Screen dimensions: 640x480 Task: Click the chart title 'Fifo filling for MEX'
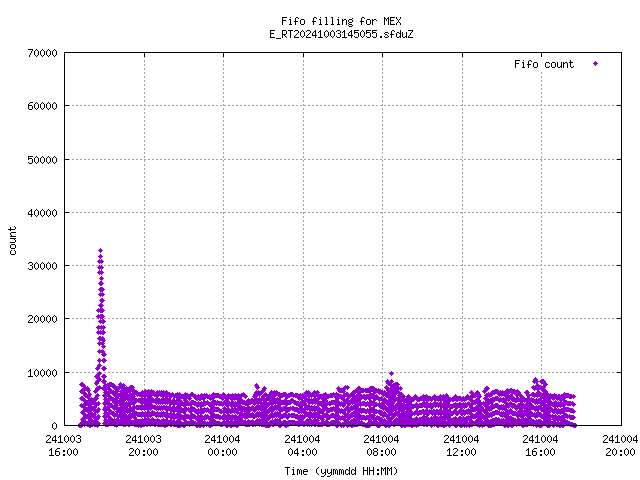(x=341, y=21)
